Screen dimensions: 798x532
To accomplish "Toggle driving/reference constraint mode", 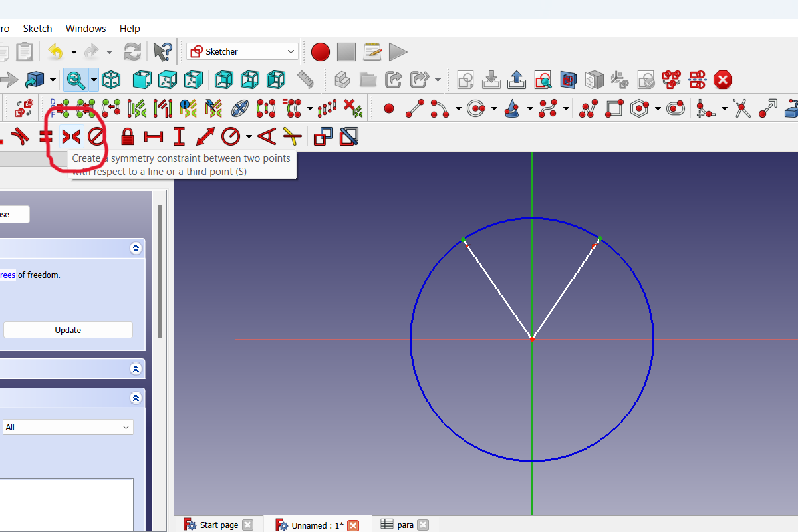I will (323, 137).
